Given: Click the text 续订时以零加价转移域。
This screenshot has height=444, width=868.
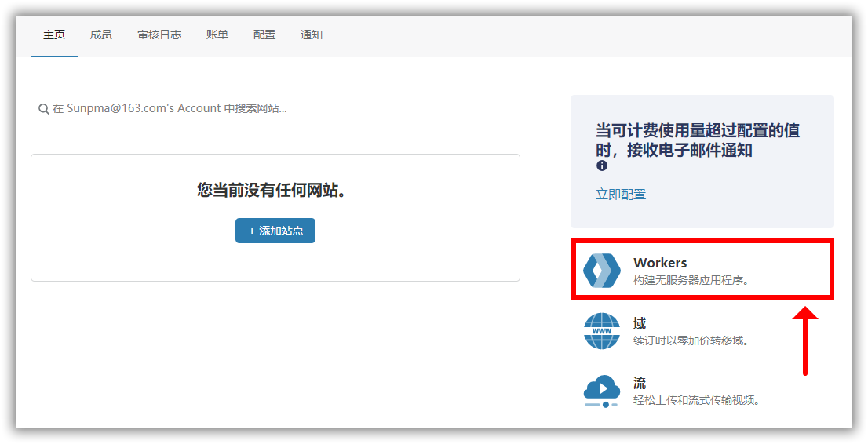Looking at the screenshot, I should tap(691, 340).
